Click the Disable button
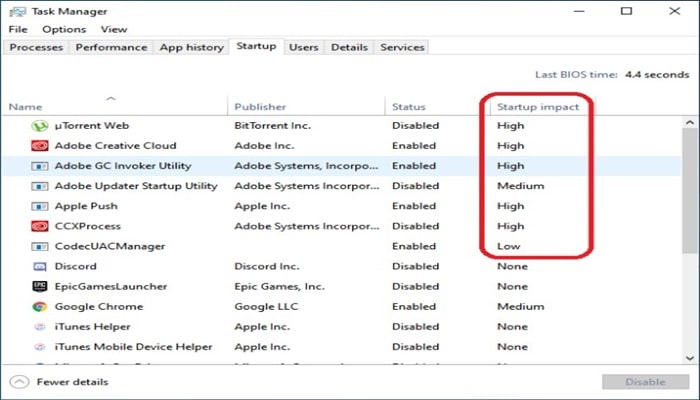This screenshot has height=400, width=700. pyautogui.click(x=646, y=382)
